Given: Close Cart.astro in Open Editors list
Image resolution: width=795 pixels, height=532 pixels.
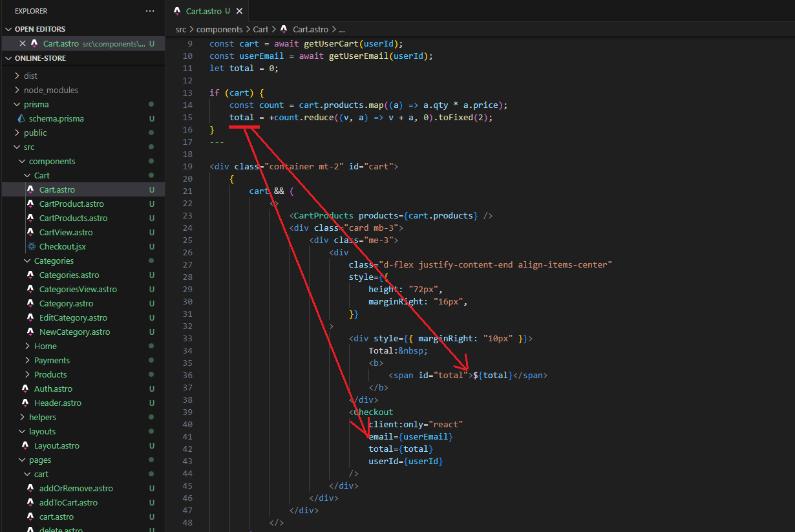Looking at the screenshot, I should pos(23,43).
